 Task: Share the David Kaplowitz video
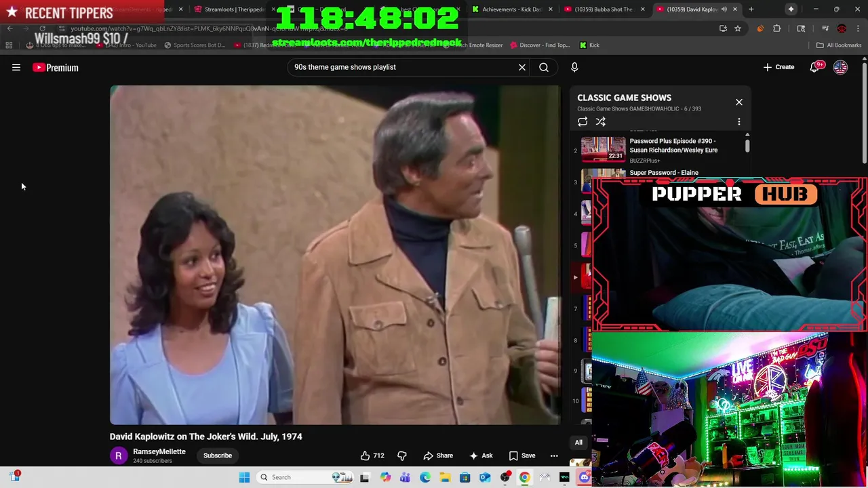438,455
